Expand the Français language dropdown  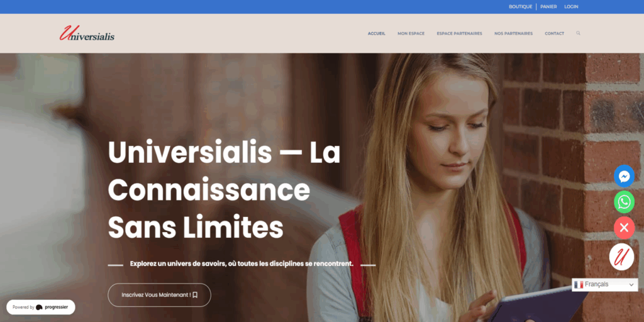click(605, 285)
